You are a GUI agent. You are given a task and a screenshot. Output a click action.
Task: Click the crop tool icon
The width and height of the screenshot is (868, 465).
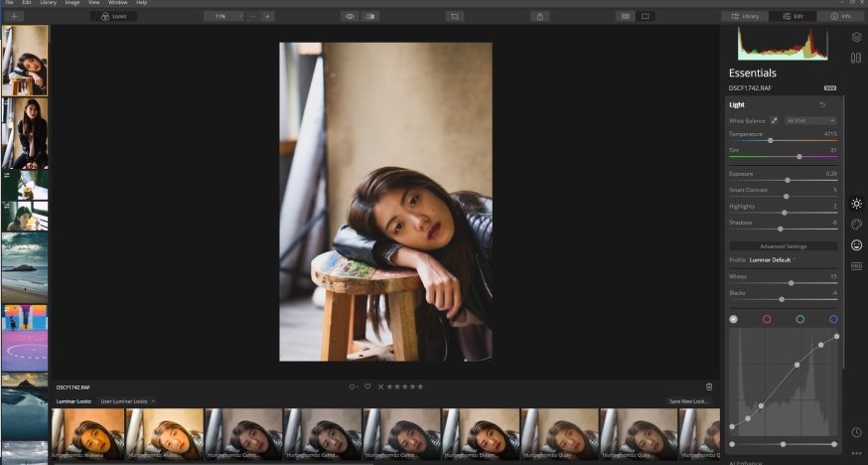pos(454,16)
